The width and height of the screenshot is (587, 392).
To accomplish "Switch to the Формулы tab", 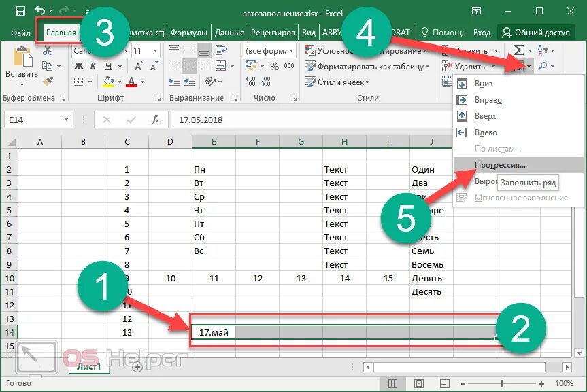I will click(188, 33).
